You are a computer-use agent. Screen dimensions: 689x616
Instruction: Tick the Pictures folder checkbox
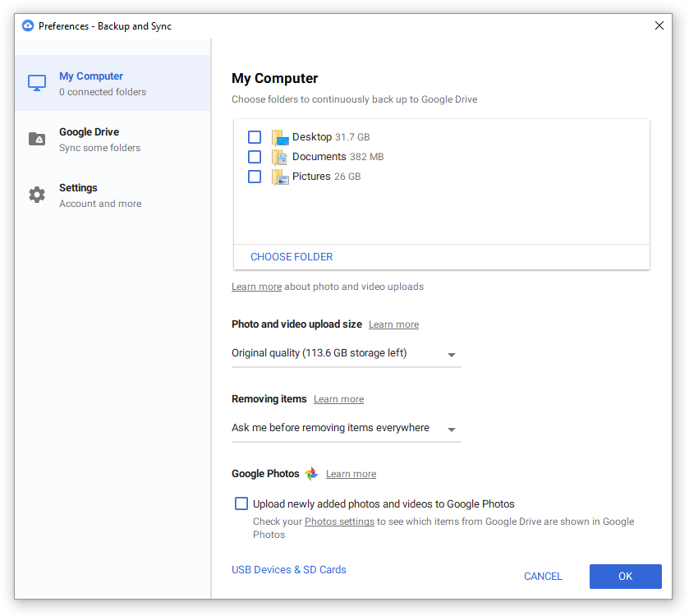tap(255, 177)
